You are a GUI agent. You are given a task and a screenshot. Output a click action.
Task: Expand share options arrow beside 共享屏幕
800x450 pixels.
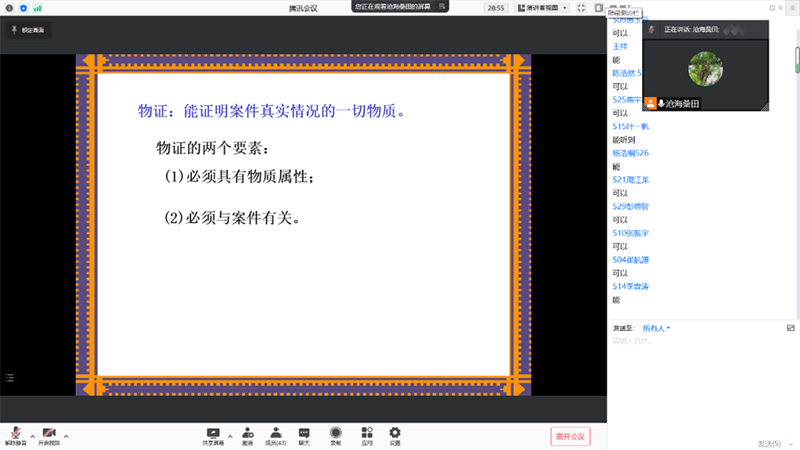coord(229,436)
